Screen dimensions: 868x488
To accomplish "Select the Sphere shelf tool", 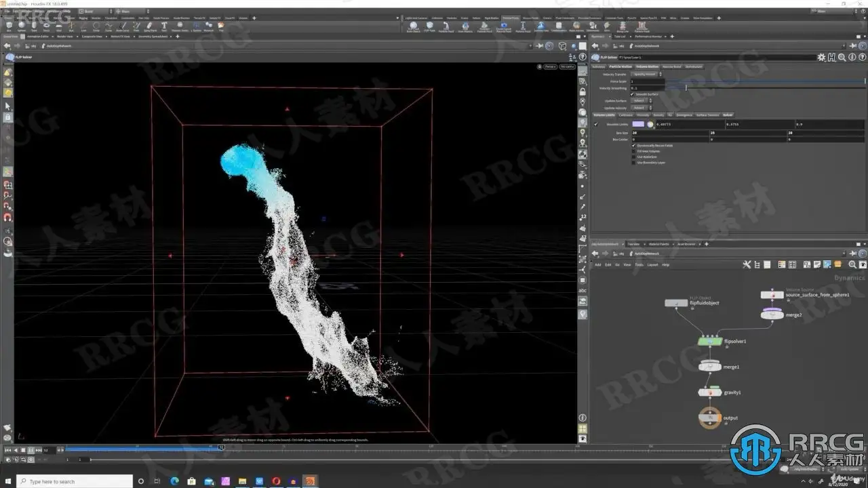I will tap(22, 26).
